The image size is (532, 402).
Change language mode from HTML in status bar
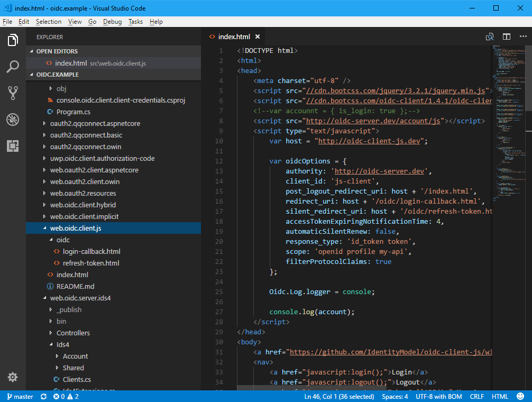(500, 396)
